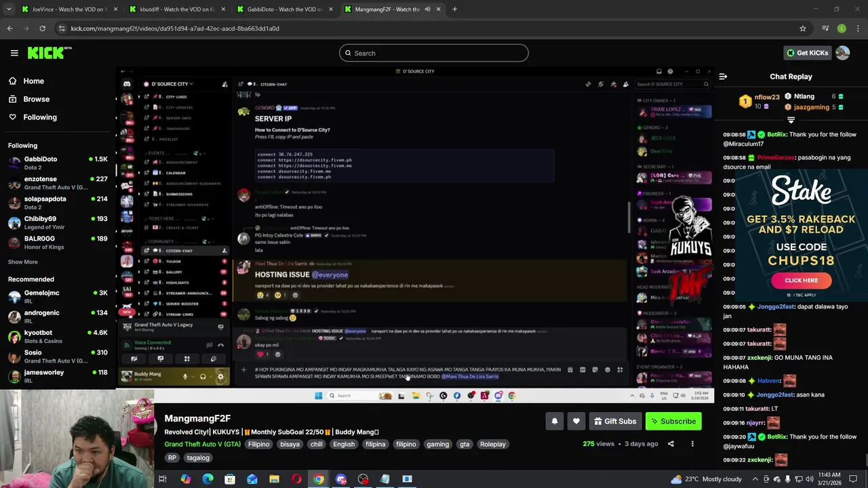Open the Chrome profile icon
The width and height of the screenshot is (868, 488).
[x=842, y=28]
